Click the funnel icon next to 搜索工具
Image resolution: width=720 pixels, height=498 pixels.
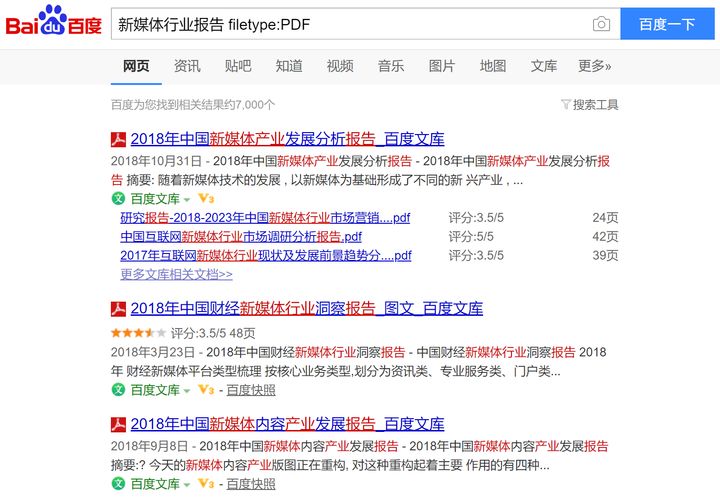[566, 105]
